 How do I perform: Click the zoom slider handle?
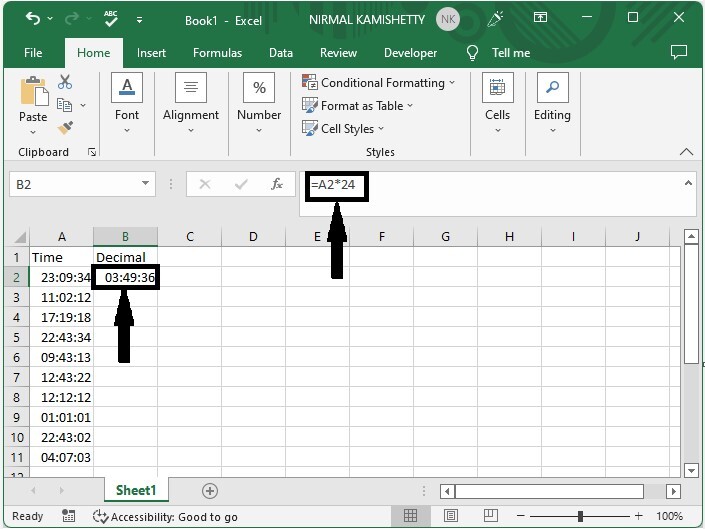pos(580,516)
